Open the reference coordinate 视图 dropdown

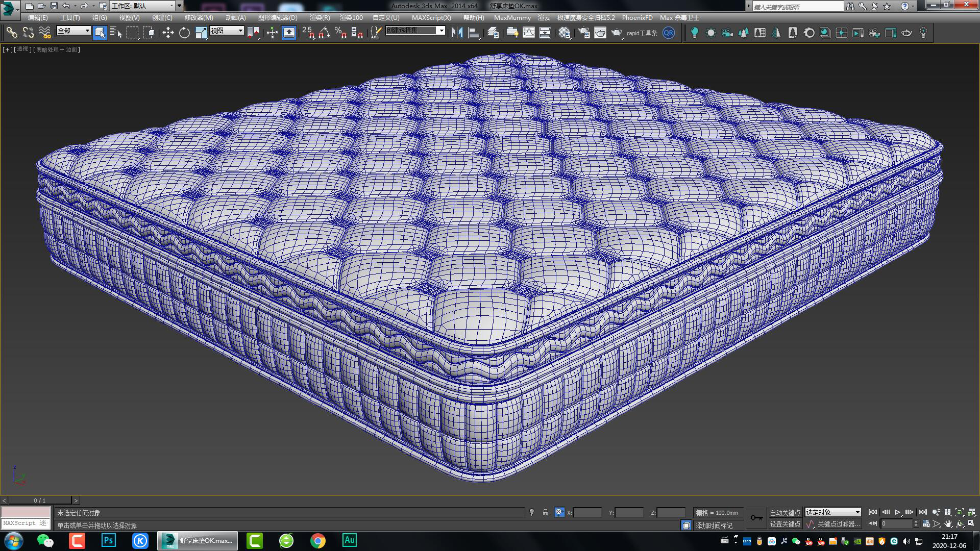click(226, 31)
